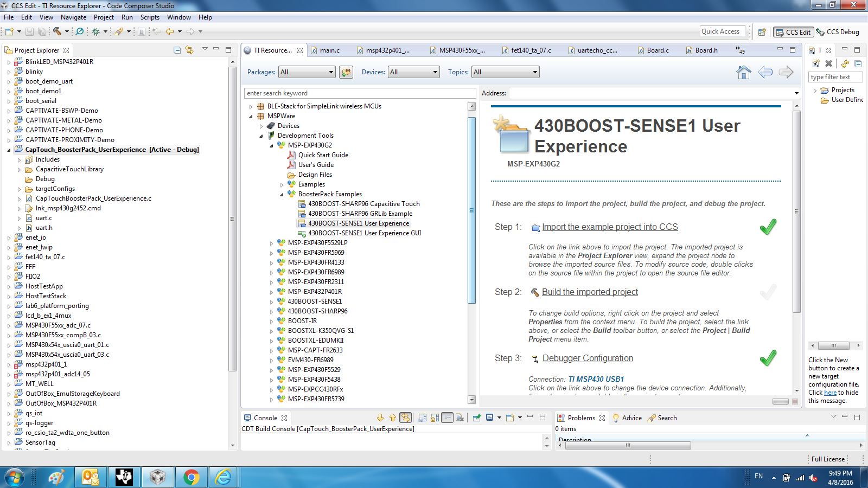Viewport: 868px width, 488px height.
Task: Collapse the MSPWare tree node
Action: [x=251, y=116]
